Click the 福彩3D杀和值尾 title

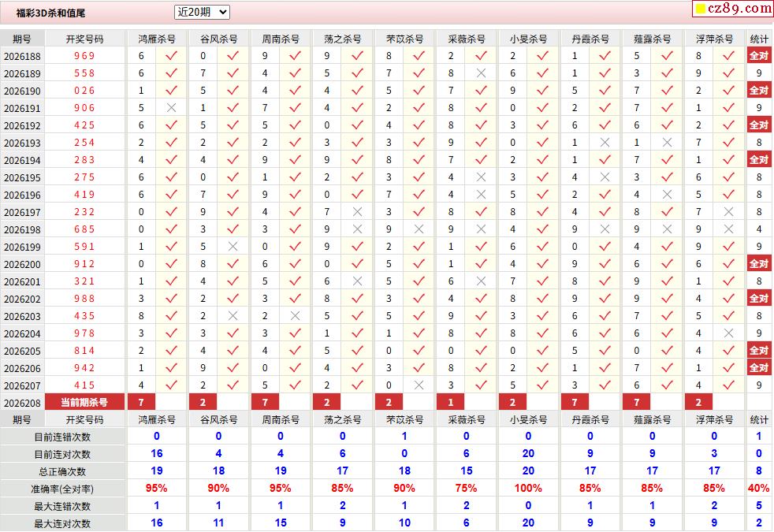point(51,13)
